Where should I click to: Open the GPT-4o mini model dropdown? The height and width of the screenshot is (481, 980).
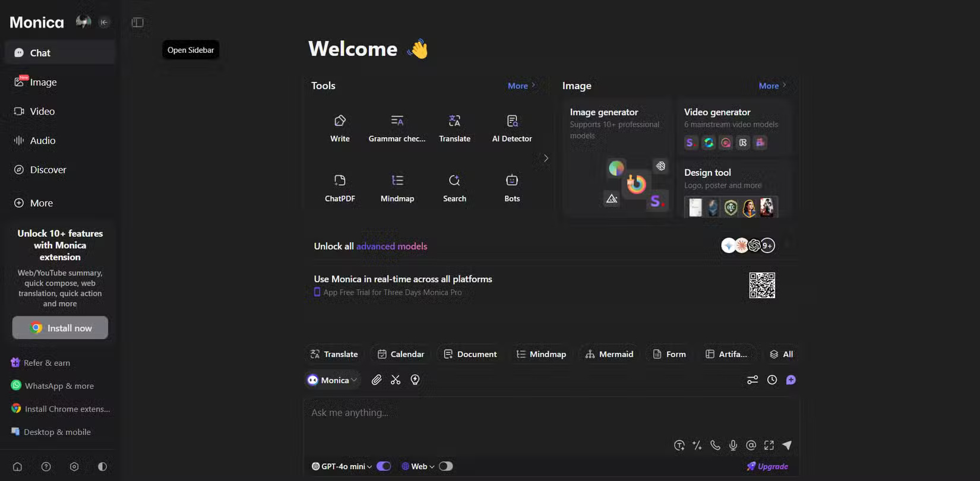pyautogui.click(x=343, y=467)
